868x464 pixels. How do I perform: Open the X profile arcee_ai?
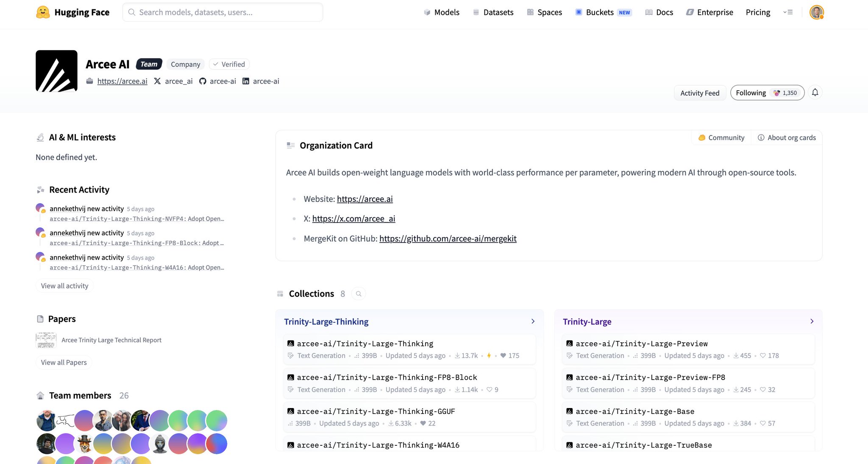pos(173,81)
